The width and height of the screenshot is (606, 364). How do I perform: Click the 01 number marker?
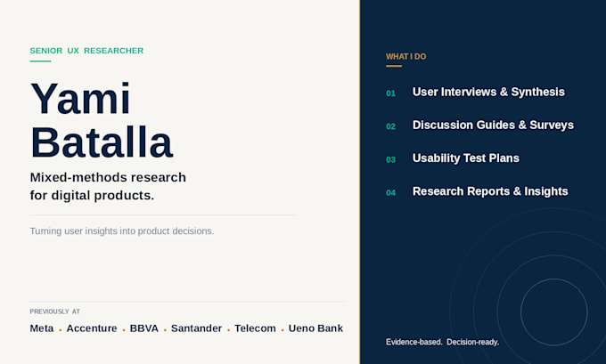coord(390,93)
